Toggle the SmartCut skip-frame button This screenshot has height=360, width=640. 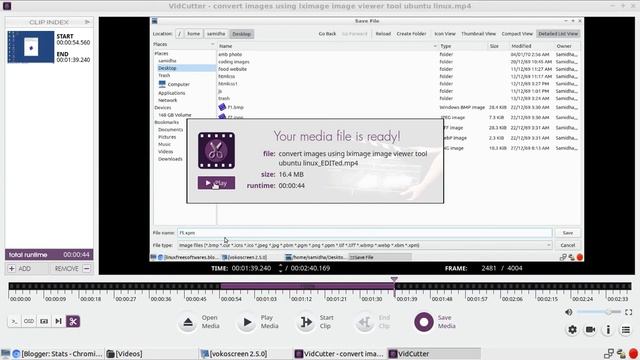pos(58,321)
